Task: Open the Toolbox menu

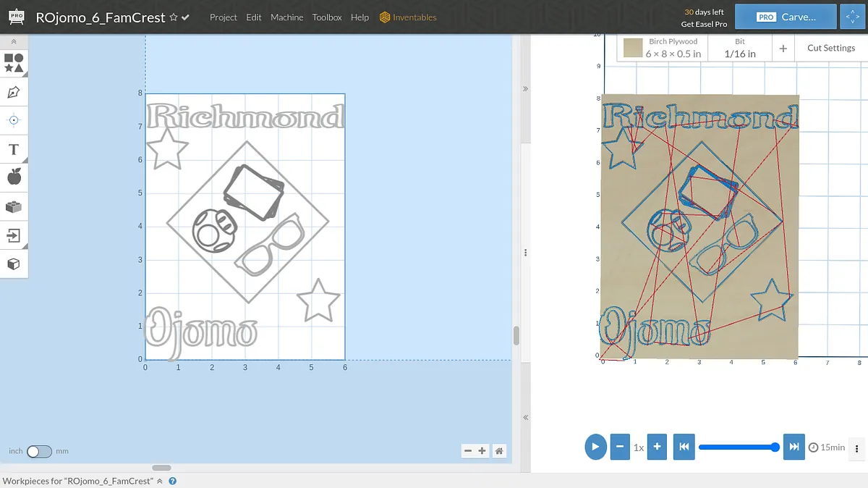Action: pyautogui.click(x=327, y=17)
